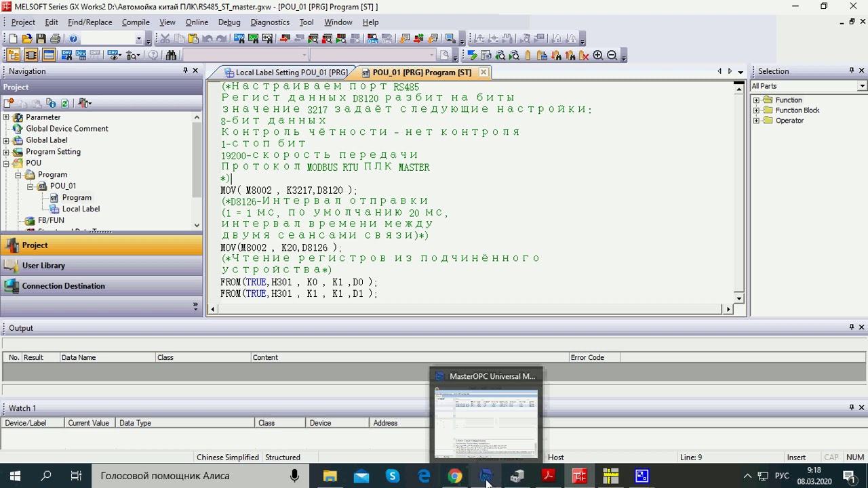This screenshot has height=488, width=868.
Task: Click the Zoom In magnifier icon
Action: [x=598, y=56]
